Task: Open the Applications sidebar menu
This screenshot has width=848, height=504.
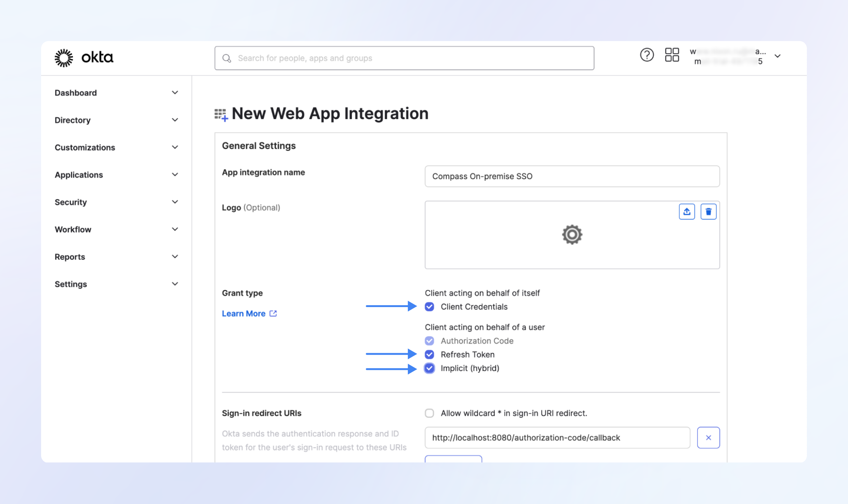Action: point(79,175)
